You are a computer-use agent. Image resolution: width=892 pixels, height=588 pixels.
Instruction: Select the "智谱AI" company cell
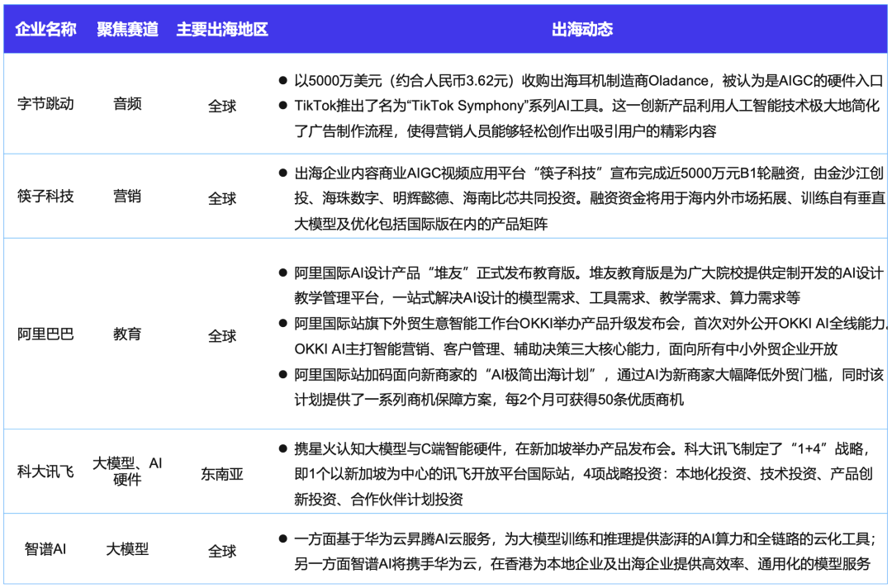45,549
